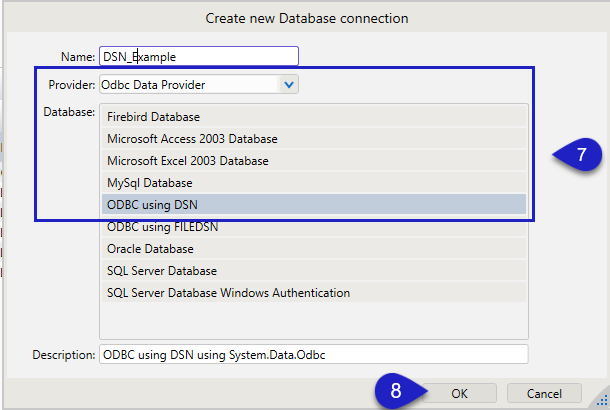
Task: Choose ODBC using FILEDSN
Action: coord(313,226)
